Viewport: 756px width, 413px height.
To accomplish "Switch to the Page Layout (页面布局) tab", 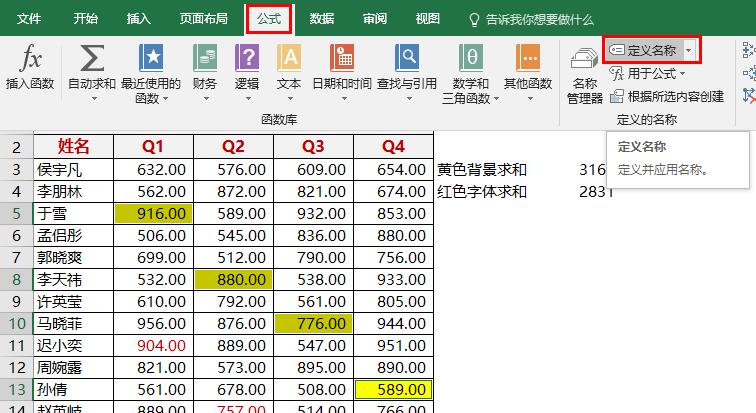I will click(x=203, y=19).
